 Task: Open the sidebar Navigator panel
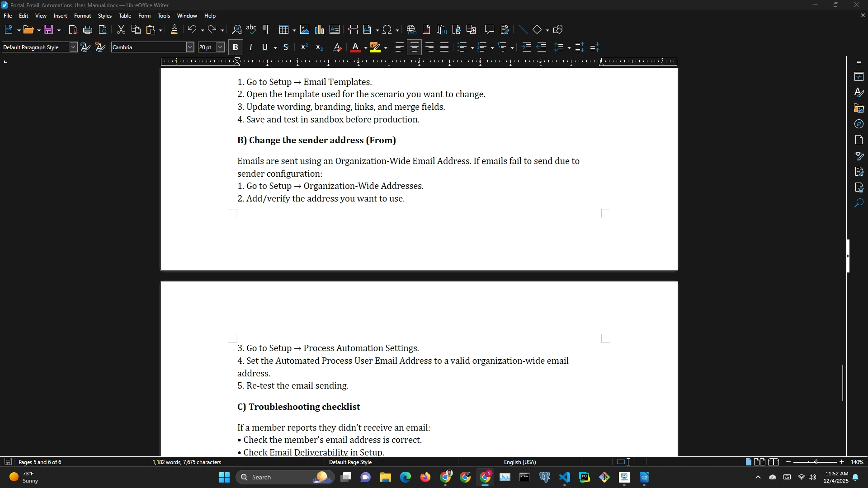pos(859,124)
